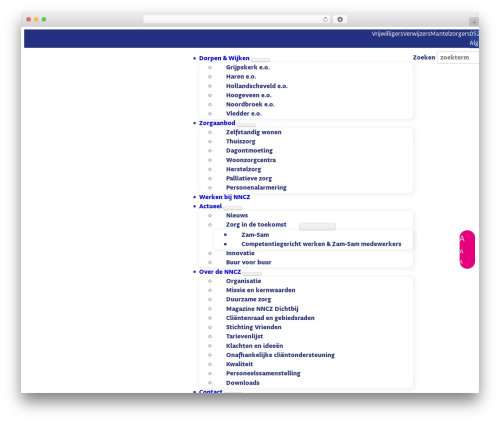Open Klachten en ideeën link
Viewport: 500px width, 423px height.
point(255,346)
